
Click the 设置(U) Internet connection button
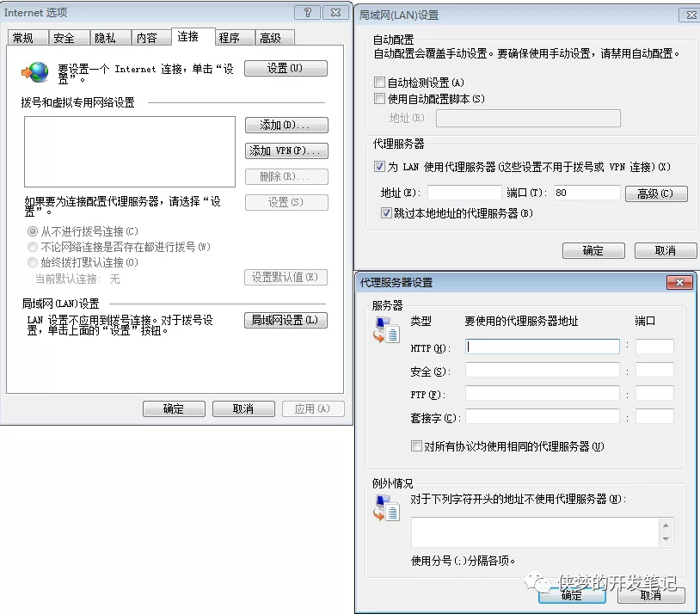286,68
